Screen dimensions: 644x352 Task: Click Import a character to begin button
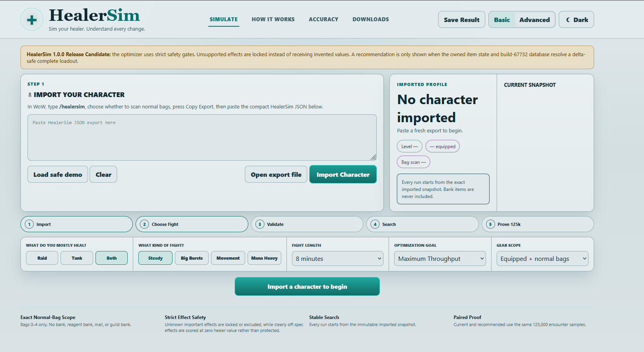point(307,286)
